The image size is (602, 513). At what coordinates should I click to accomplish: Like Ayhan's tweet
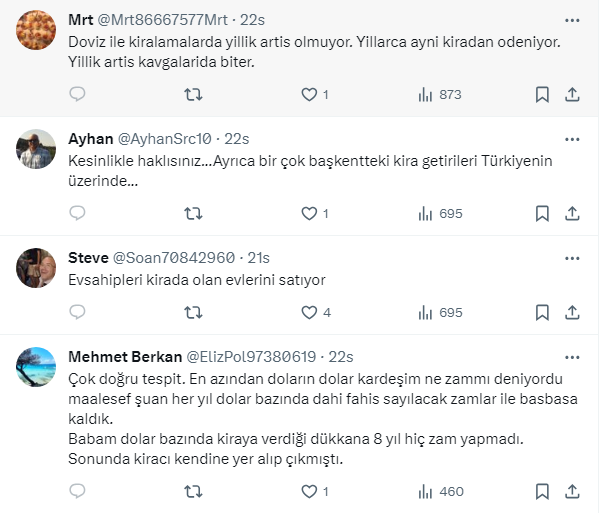309,213
